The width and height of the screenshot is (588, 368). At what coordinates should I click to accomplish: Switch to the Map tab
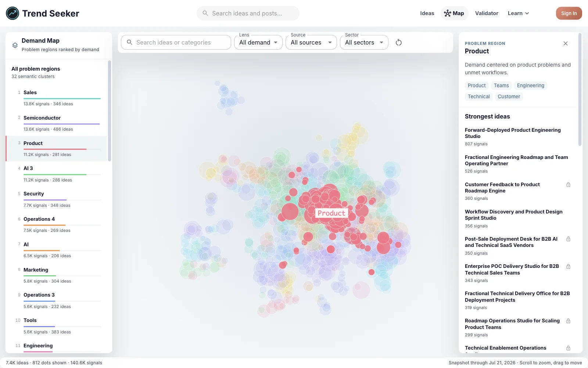(455, 13)
